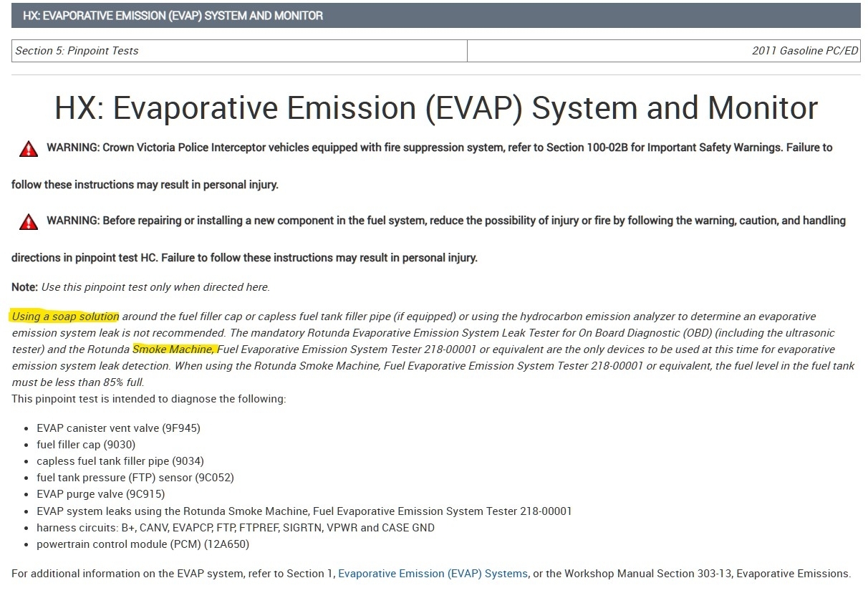Image resolution: width=868 pixels, height=593 pixels.
Task: Click powertrain control module (PCM) item
Action: pos(143,544)
